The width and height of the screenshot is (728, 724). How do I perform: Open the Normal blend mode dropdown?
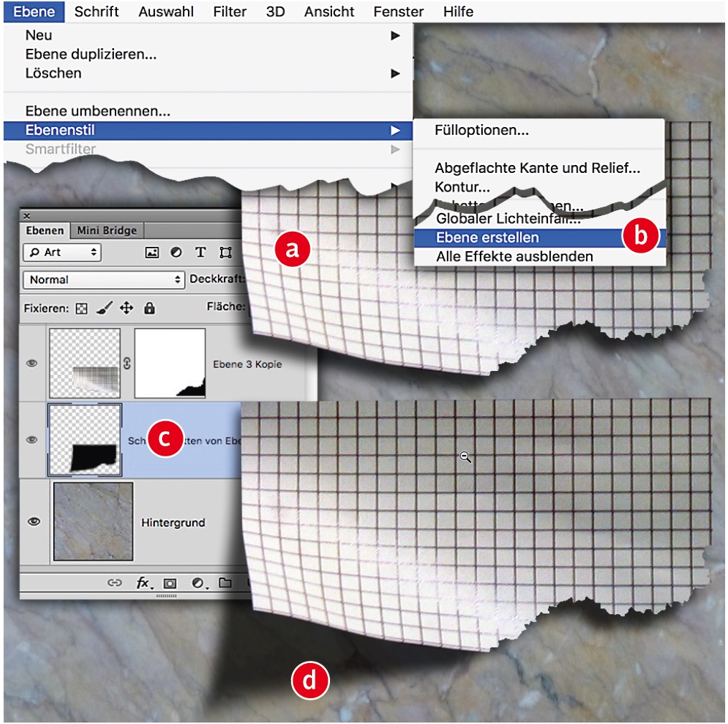(104, 280)
